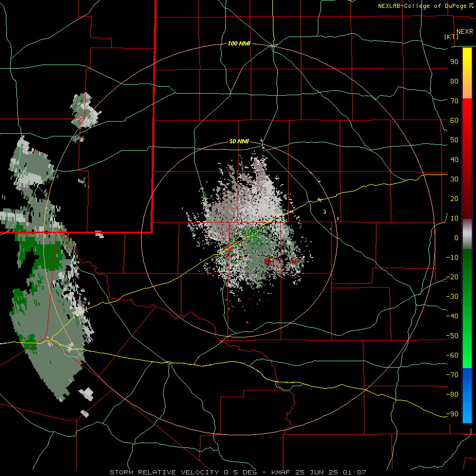476x476 pixels.
Task: Click the 70 value on velocity scale
Action: click(x=454, y=101)
